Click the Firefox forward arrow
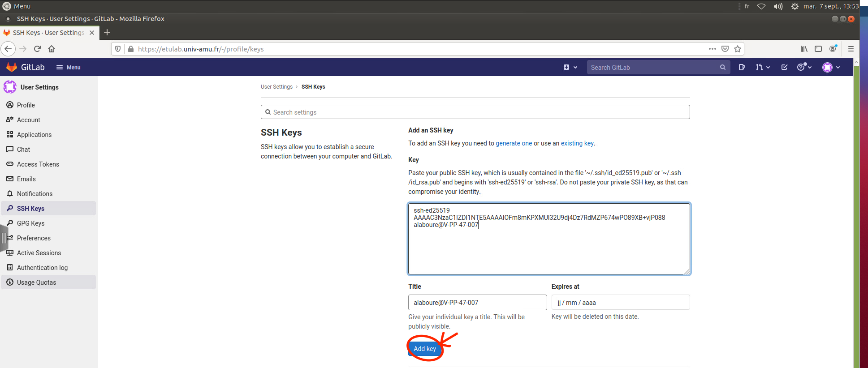The width and height of the screenshot is (868, 368). pyautogui.click(x=23, y=49)
